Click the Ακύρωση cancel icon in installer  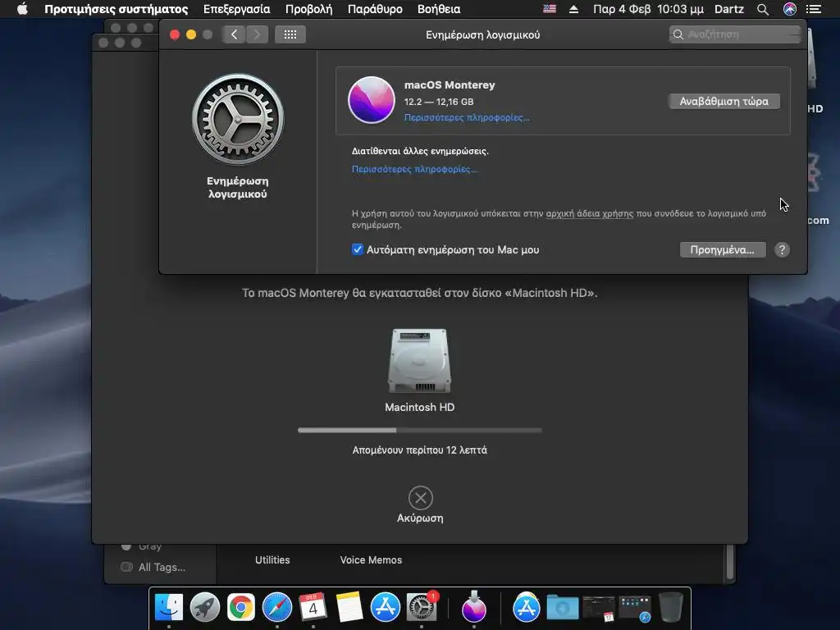pos(421,498)
